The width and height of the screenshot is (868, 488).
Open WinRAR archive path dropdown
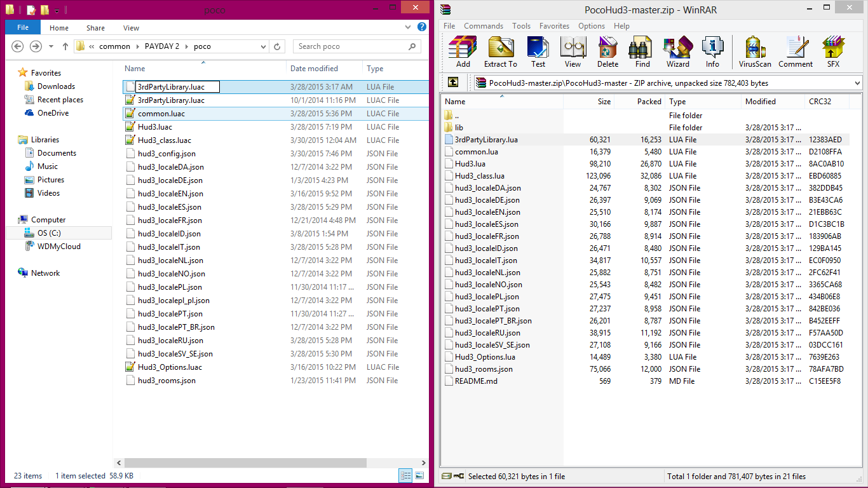click(x=857, y=83)
